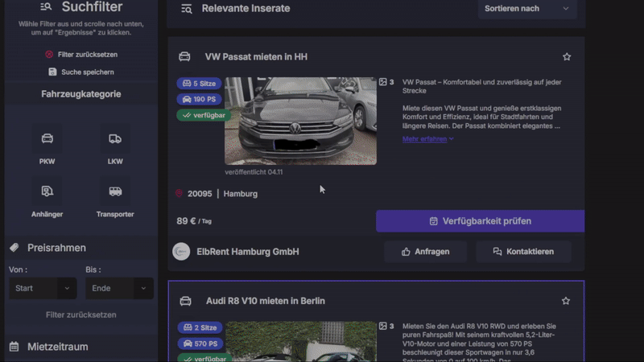
Task: Click car icon beside Audi R8 title
Action: pyautogui.click(x=186, y=301)
